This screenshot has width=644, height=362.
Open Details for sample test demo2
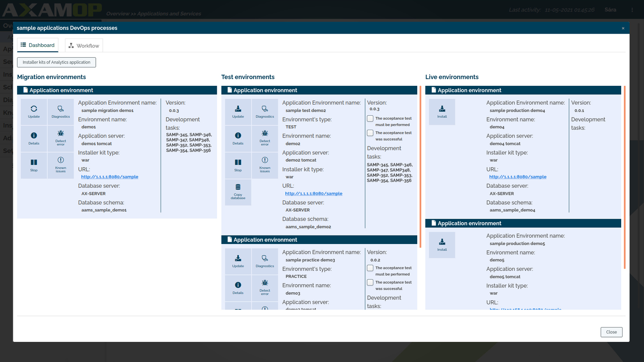click(x=238, y=139)
